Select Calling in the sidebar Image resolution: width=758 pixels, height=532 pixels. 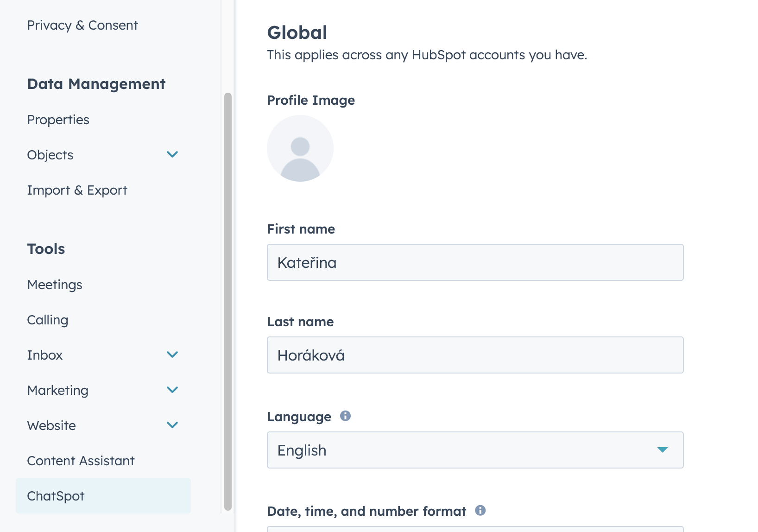click(x=47, y=320)
